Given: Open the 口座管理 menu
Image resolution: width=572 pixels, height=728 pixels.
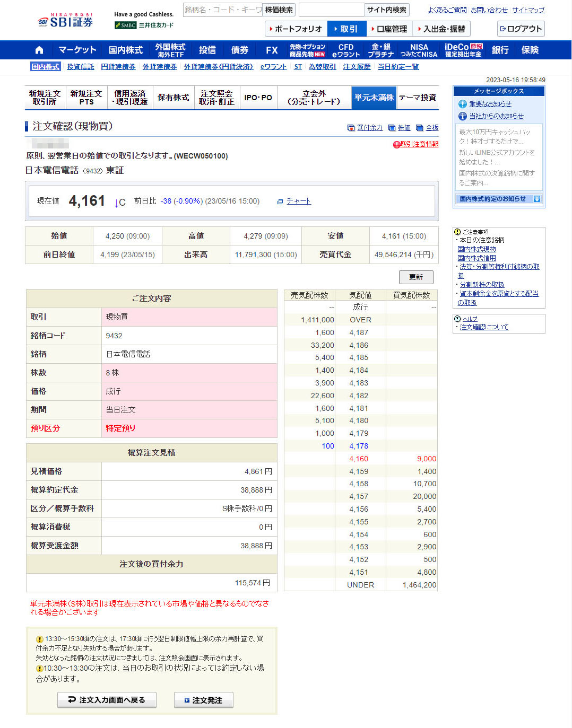Looking at the screenshot, I should (389, 29).
